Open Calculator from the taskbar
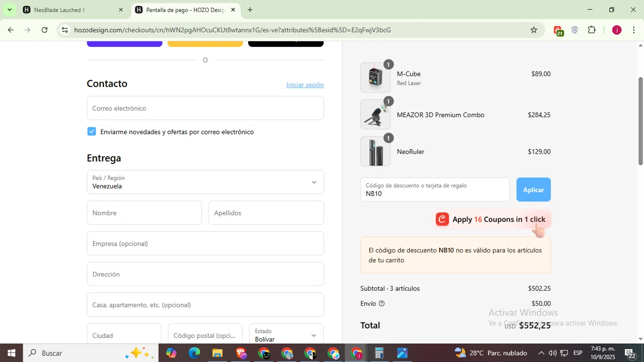The width and height of the screenshot is (644, 362). (379, 353)
